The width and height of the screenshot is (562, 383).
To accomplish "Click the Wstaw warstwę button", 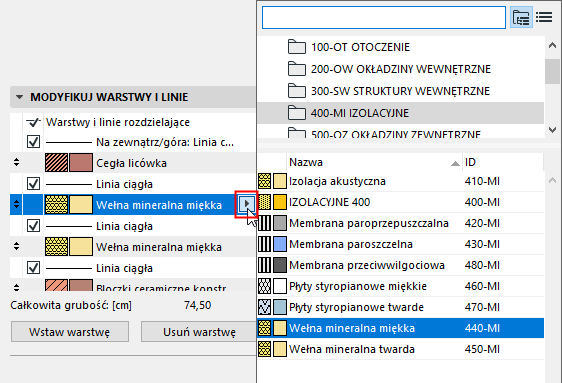I will (70, 332).
